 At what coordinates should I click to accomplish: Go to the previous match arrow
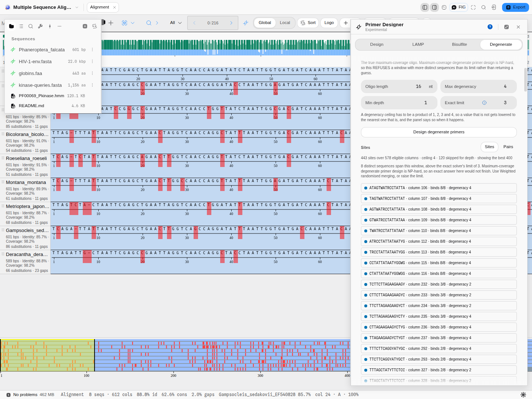click(194, 23)
